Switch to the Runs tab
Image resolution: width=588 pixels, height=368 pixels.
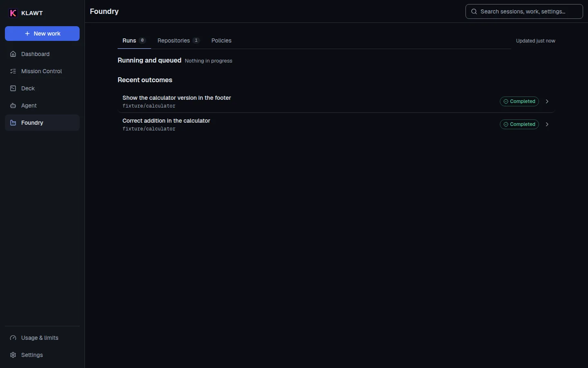pos(134,40)
